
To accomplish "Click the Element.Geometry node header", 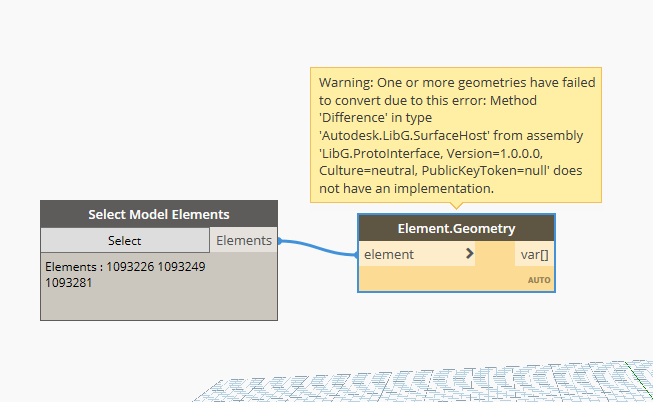I will click(456, 228).
